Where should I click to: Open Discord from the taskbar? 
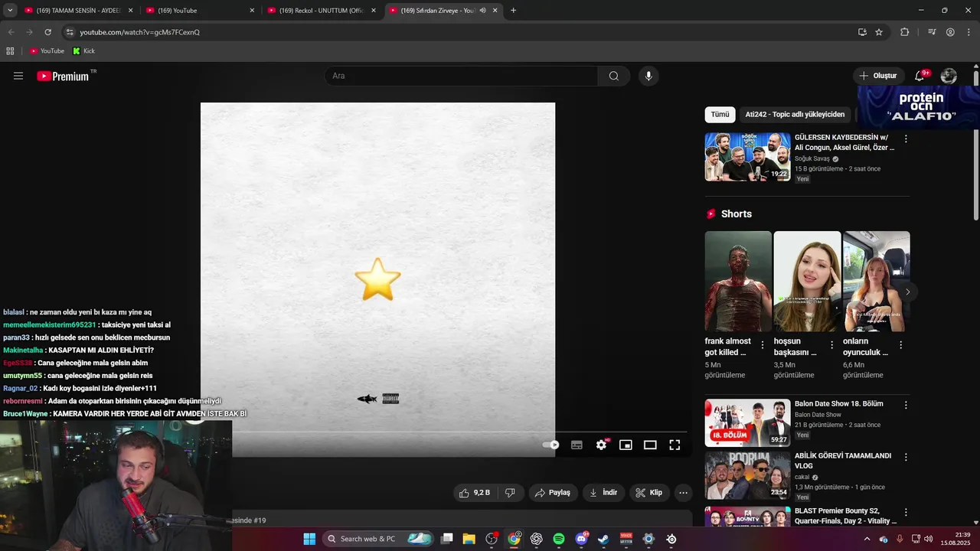pos(581,539)
